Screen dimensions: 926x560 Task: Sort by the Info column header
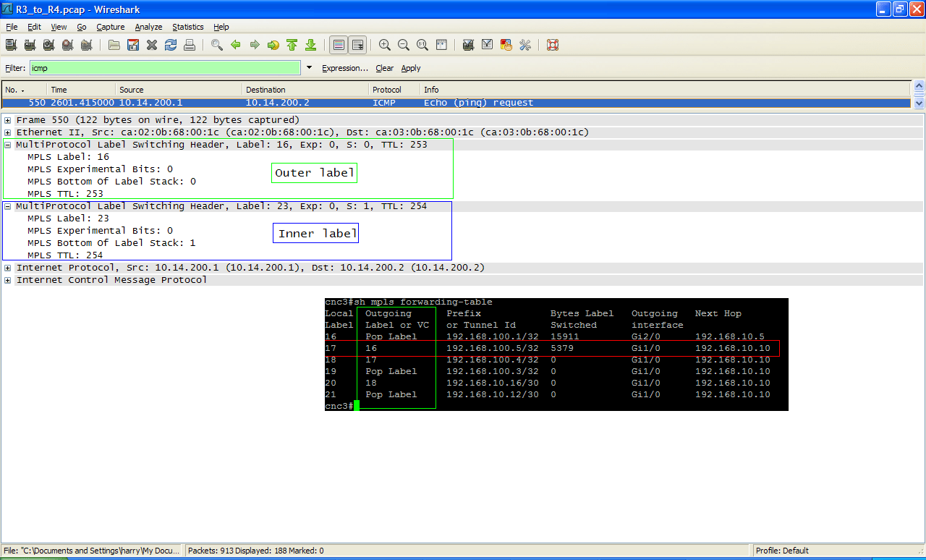pyautogui.click(x=665, y=90)
